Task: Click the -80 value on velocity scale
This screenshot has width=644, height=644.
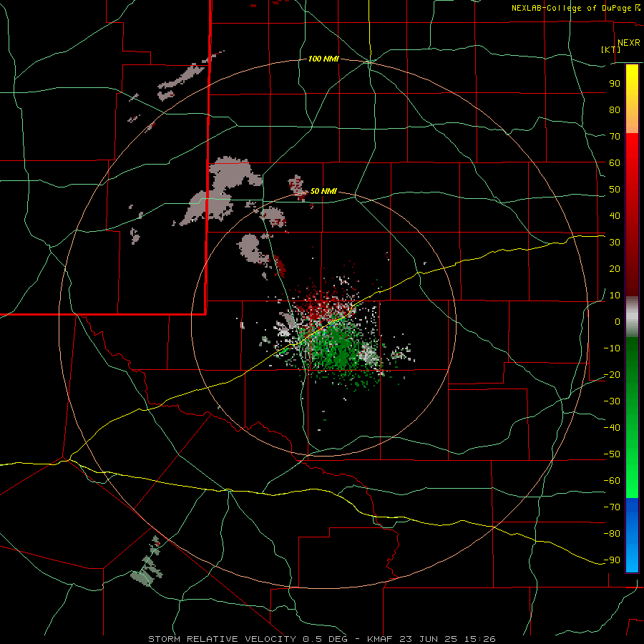Action: pyautogui.click(x=612, y=534)
